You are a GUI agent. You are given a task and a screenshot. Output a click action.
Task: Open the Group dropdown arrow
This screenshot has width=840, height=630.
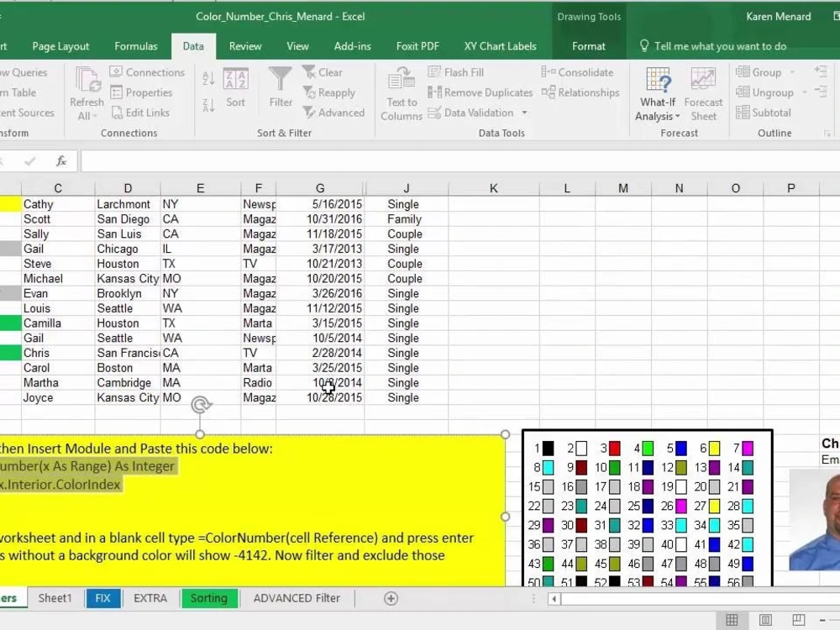pyautogui.click(x=792, y=72)
